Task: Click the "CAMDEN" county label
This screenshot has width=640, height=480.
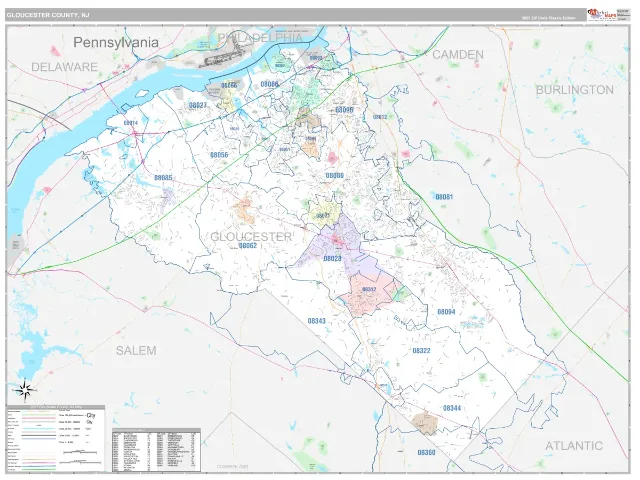Action: pyautogui.click(x=458, y=55)
